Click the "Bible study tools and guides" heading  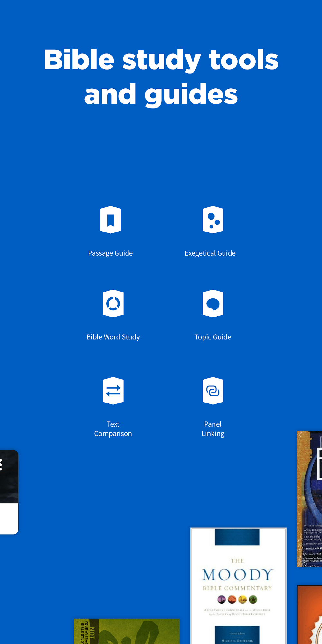tap(161, 77)
